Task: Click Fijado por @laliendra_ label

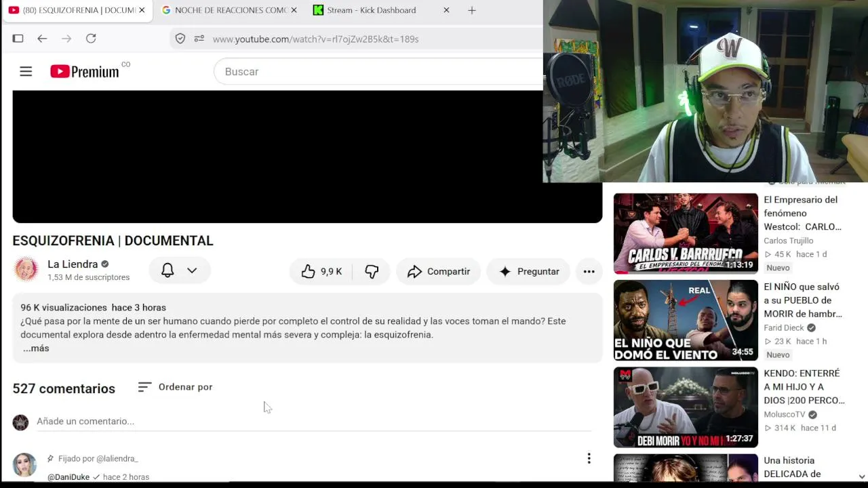Action: click(x=98, y=459)
